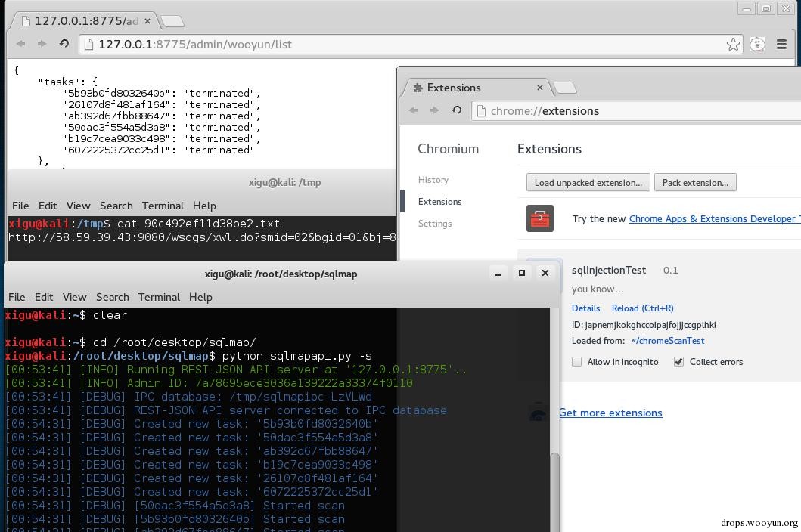Viewport: 801px width, 532px height.
Task: Click the Pack extension button
Action: click(x=694, y=183)
